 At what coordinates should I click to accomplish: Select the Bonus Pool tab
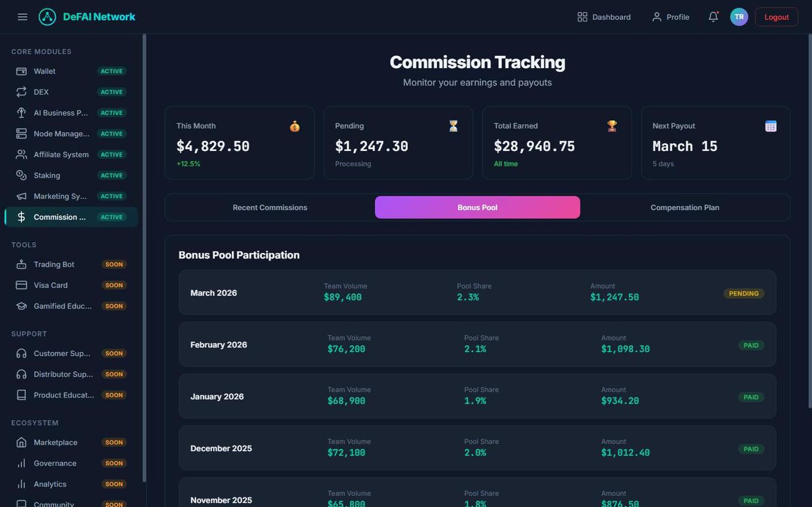click(477, 207)
